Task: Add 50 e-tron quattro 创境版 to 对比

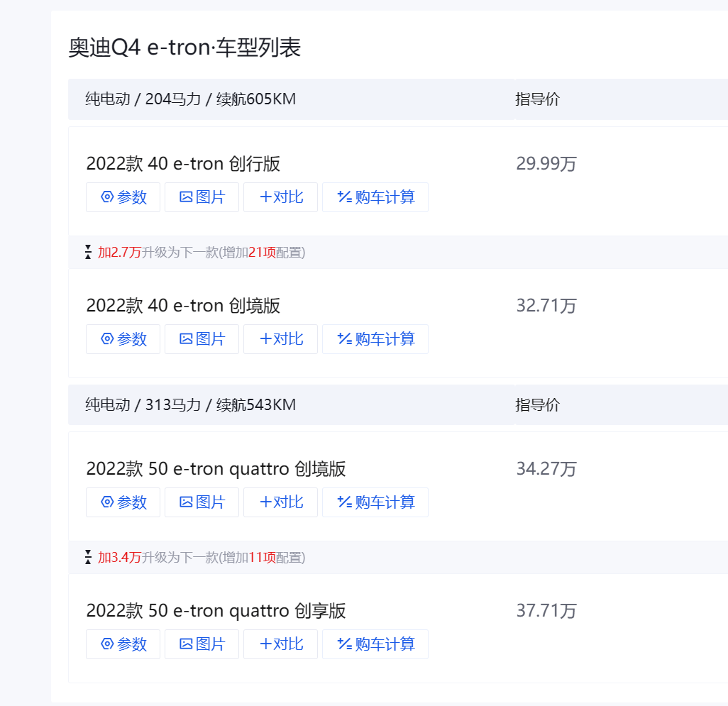Action: click(280, 502)
